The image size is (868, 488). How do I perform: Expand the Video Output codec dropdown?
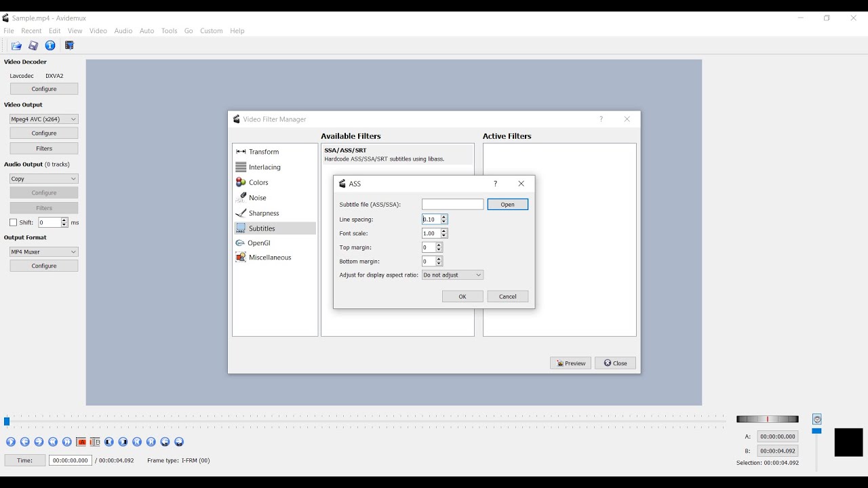coord(44,119)
